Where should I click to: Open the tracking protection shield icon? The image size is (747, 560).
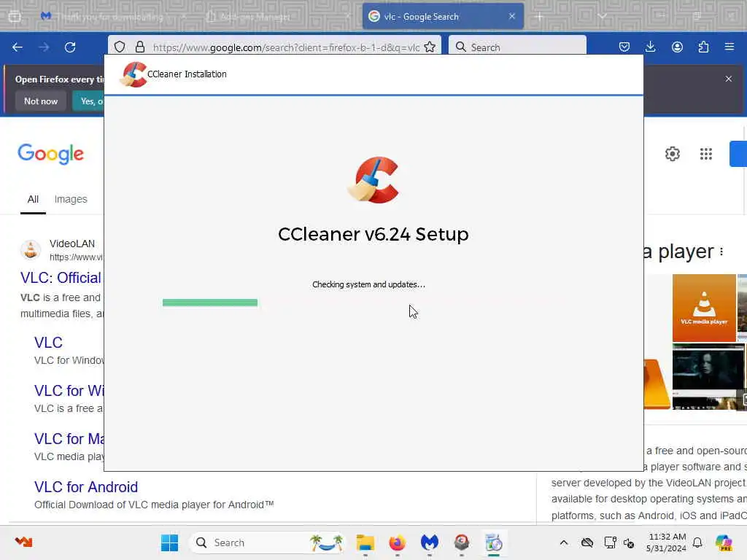tap(120, 47)
